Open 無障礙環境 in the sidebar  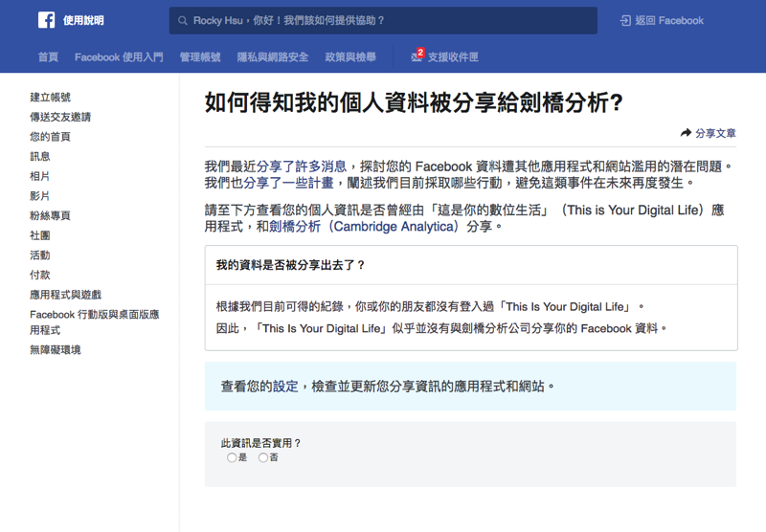pos(56,350)
